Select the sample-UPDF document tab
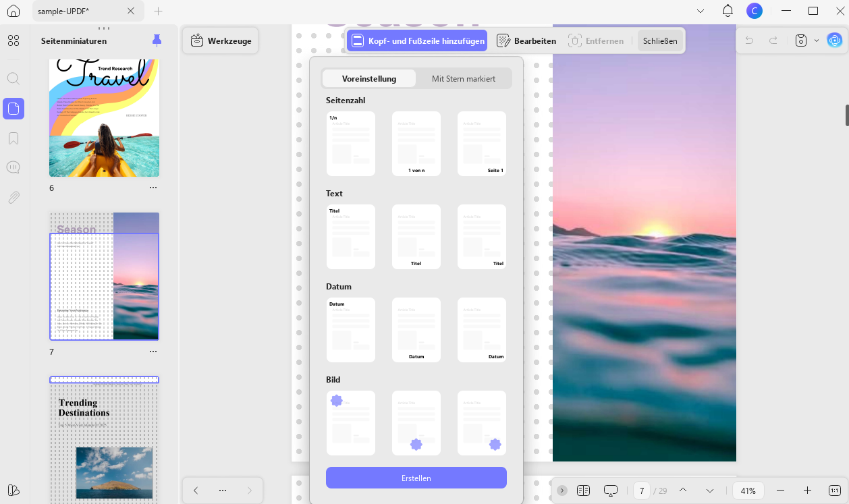The width and height of the screenshot is (849, 504). click(x=88, y=11)
